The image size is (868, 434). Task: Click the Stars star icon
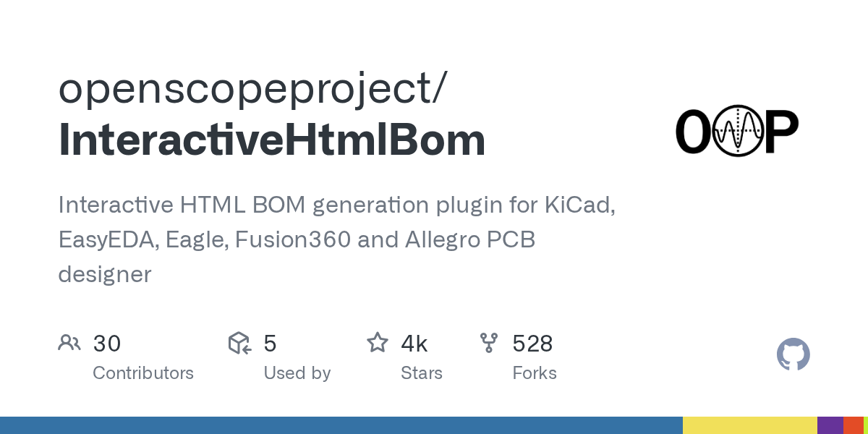378,343
